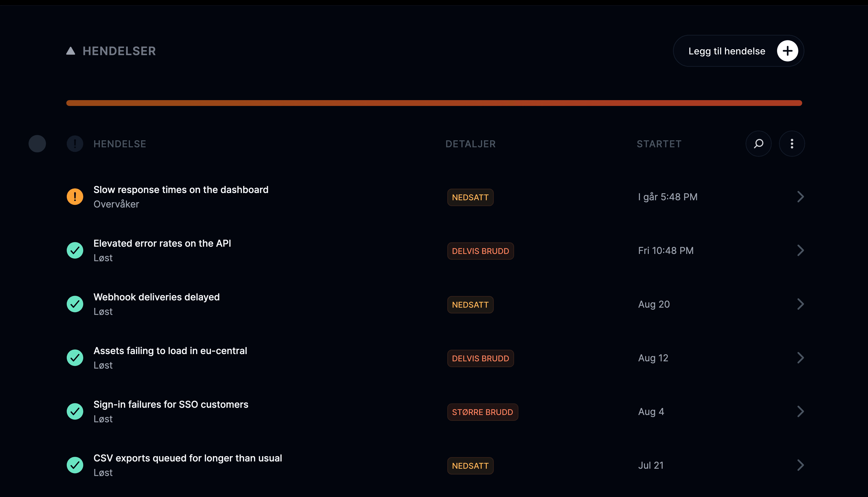Sort by the DETALJER column header
This screenshot has height=497, width=868.
(x=470, y=144)
